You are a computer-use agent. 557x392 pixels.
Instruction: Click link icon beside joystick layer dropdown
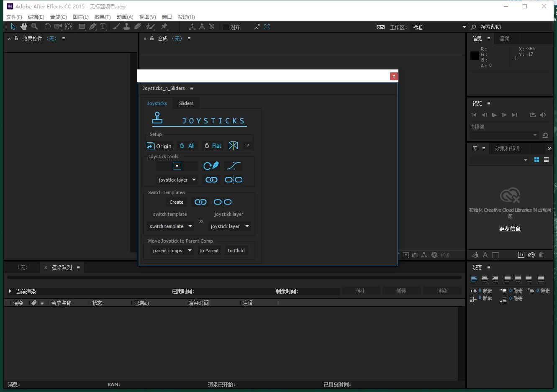[x=211, y=180]
